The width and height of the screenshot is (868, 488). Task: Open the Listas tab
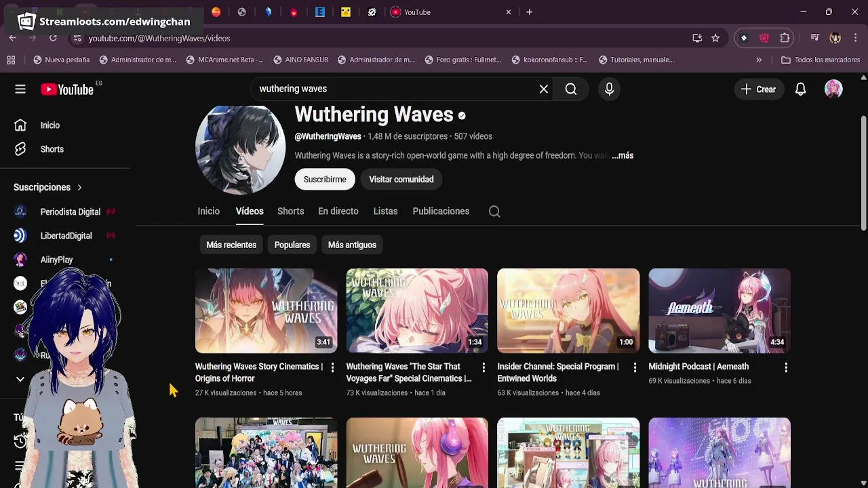pyautogui.click(x=385, y=211)
